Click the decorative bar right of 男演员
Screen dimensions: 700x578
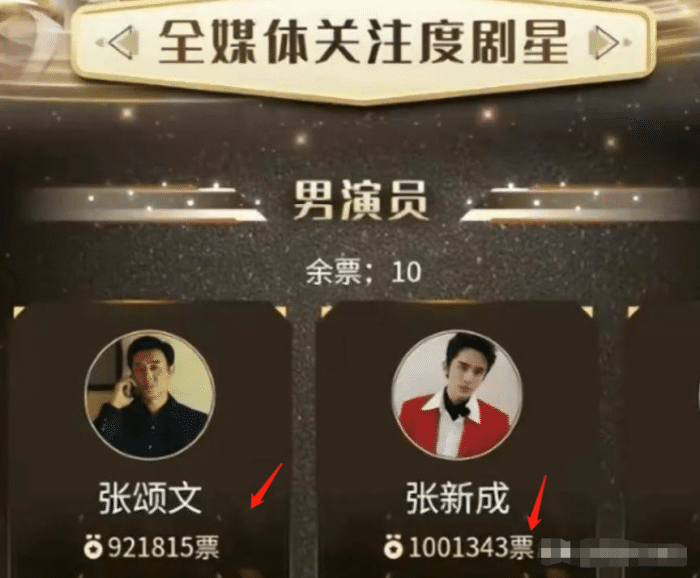(x=579, y=203)
